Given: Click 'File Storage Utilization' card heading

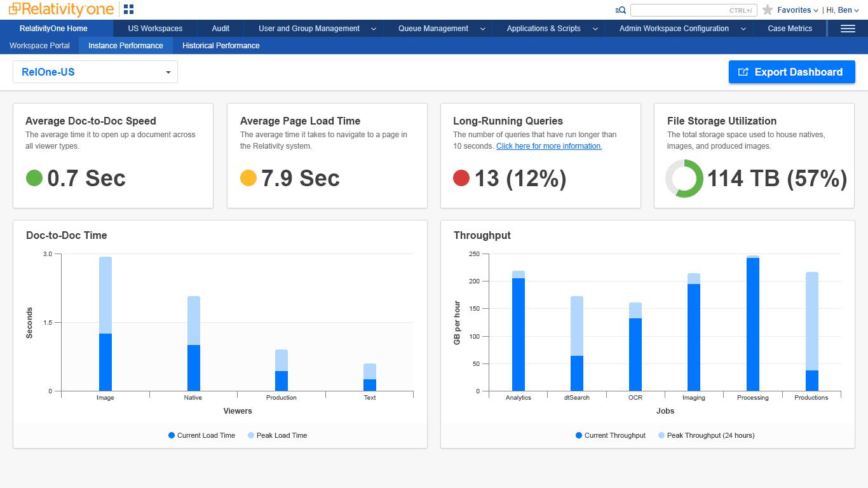Looking at the screenshot, I should pyautogui.click(x=722, y=121).
